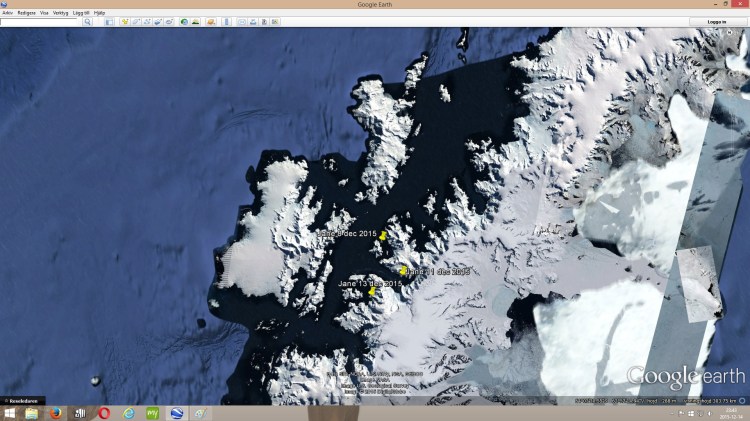
Task: Open the planet switcher dropdown
Action: (211, 21)
